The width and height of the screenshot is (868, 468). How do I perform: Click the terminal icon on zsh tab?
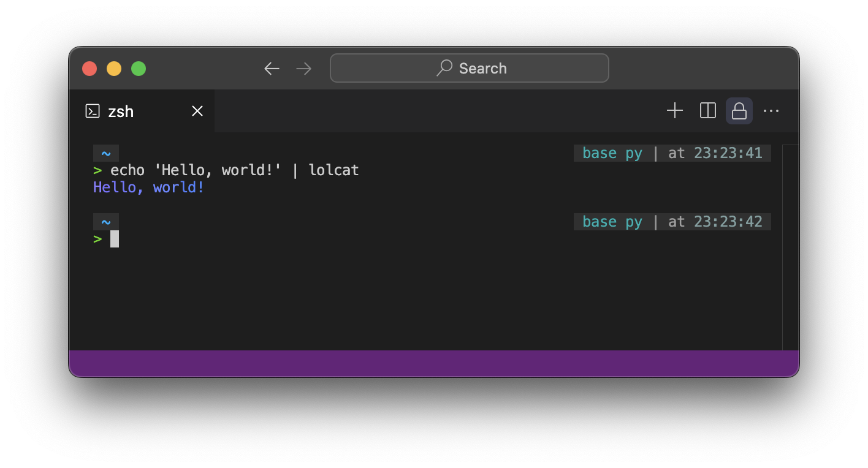[93, 111]
